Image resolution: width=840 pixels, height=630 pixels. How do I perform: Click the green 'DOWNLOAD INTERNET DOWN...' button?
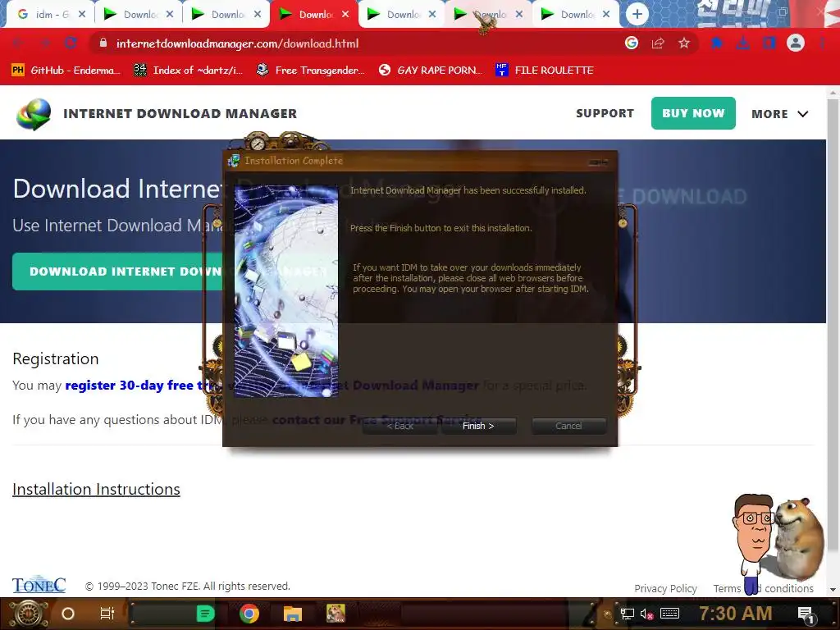[x=118, y=272]
